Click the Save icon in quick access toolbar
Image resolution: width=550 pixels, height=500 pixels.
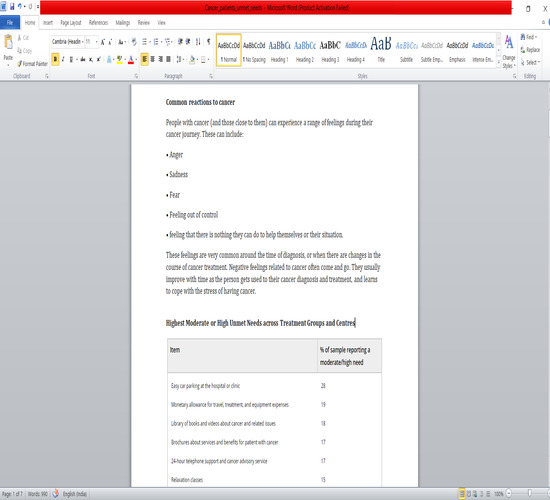point(12,6)
